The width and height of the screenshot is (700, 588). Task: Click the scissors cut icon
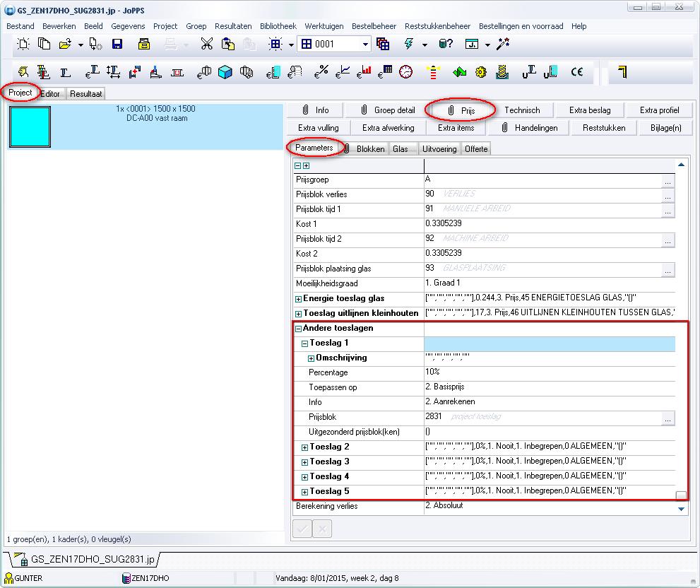[x=206, y=44]
